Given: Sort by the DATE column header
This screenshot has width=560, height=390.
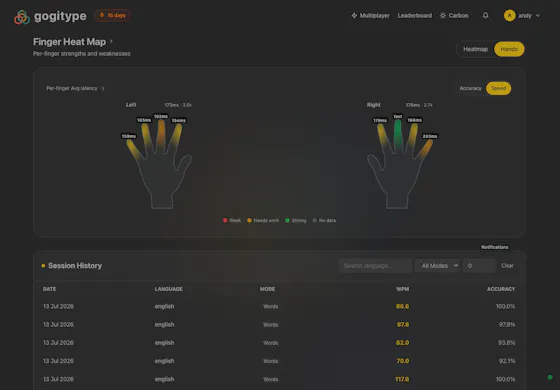Looking at the screenshot, I should [49, 289].
